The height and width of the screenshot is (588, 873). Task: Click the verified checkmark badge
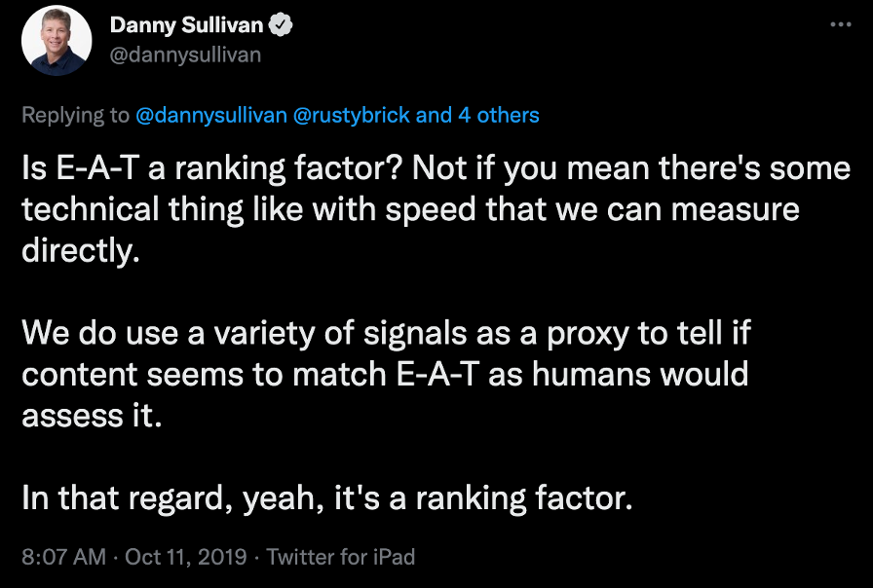coord(279,25)
